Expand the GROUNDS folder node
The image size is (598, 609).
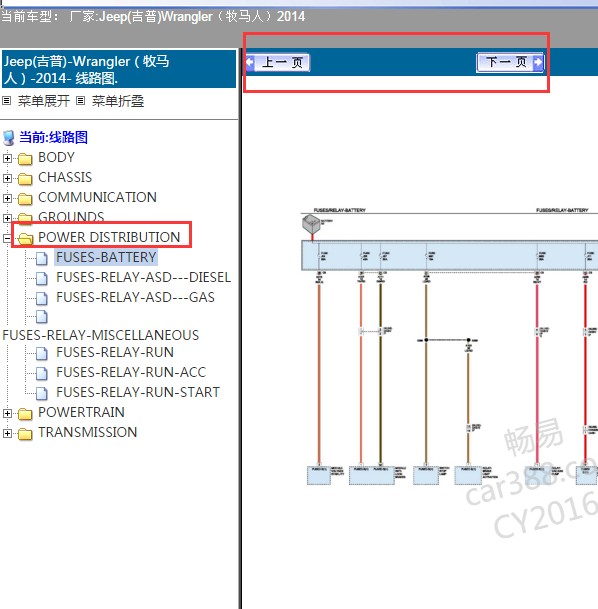click(x=7, y=218)
